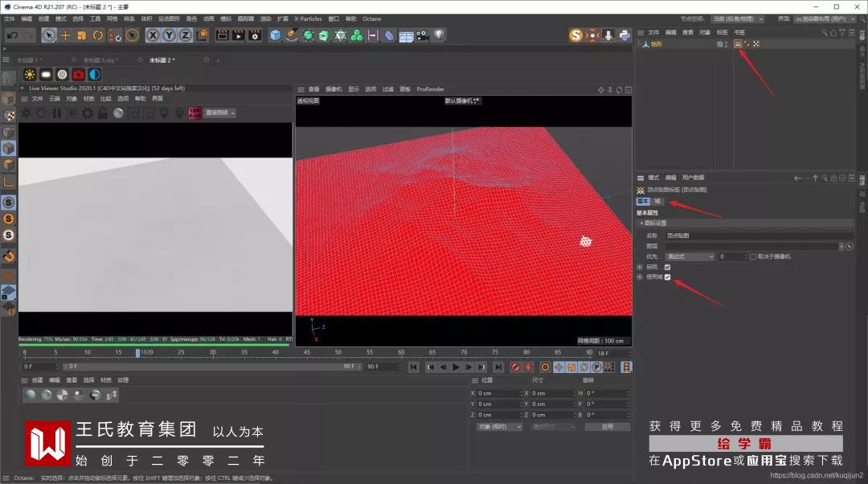
Task: Switch to 基本 tab in Attributes
Action: click(643, 201)
